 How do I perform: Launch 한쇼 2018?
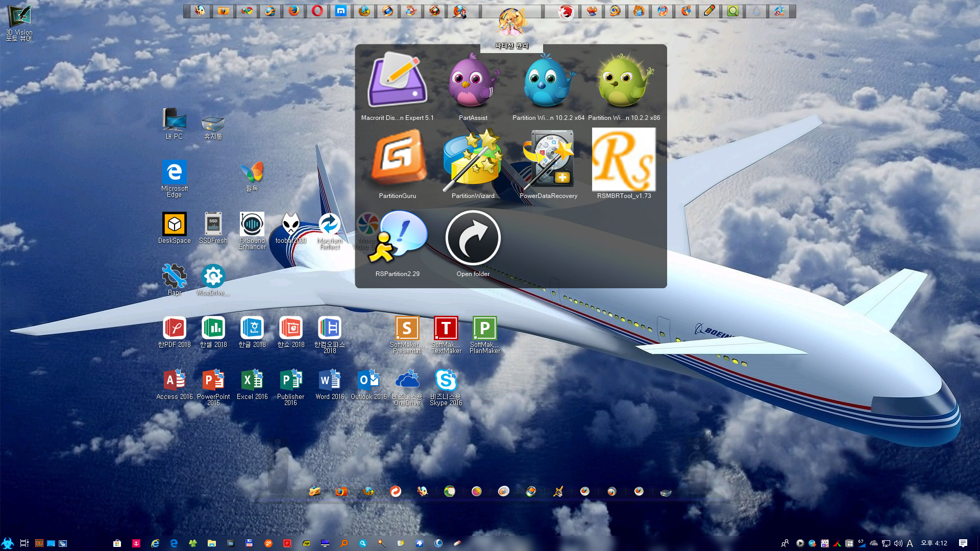click(290, 332)
